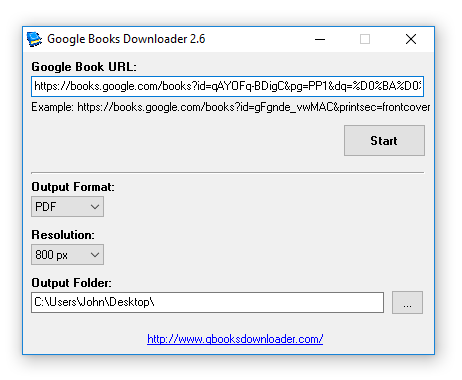The height and width of the screenshot is (380, 462).
Task: Click the grayed-out maximize button
Action: tap(365, 39)
